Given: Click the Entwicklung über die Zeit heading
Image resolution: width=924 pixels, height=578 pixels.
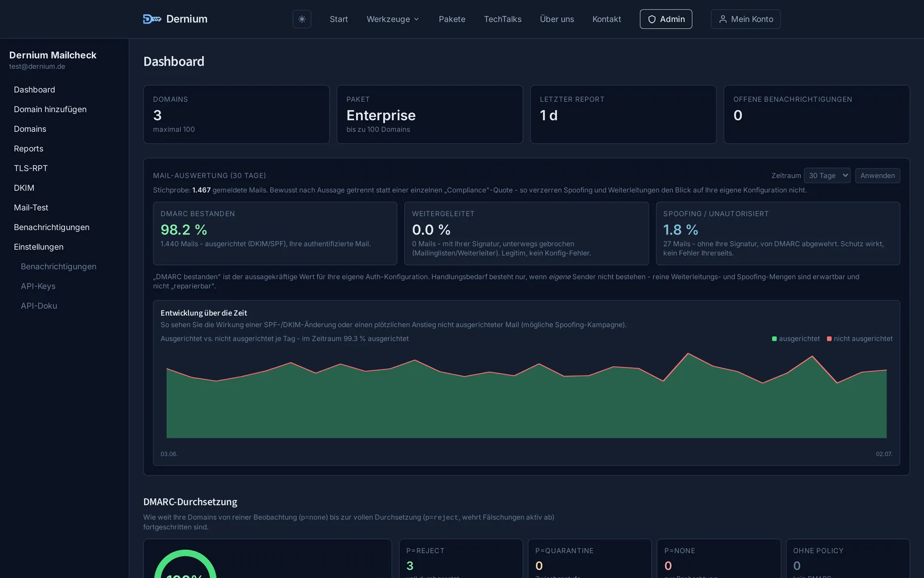Looking at the screenshot, I should click(204, 313).
